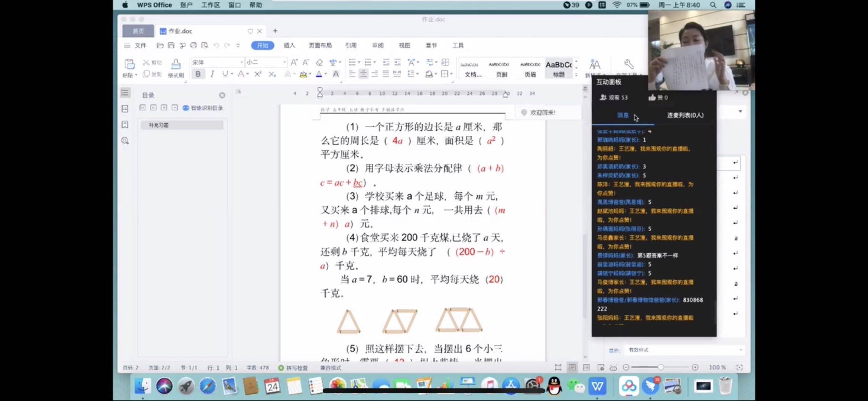The height and width of the screenshot is (401, 868).
Task: Align paragraph text to the left
Action: click(x=352, y=74)
